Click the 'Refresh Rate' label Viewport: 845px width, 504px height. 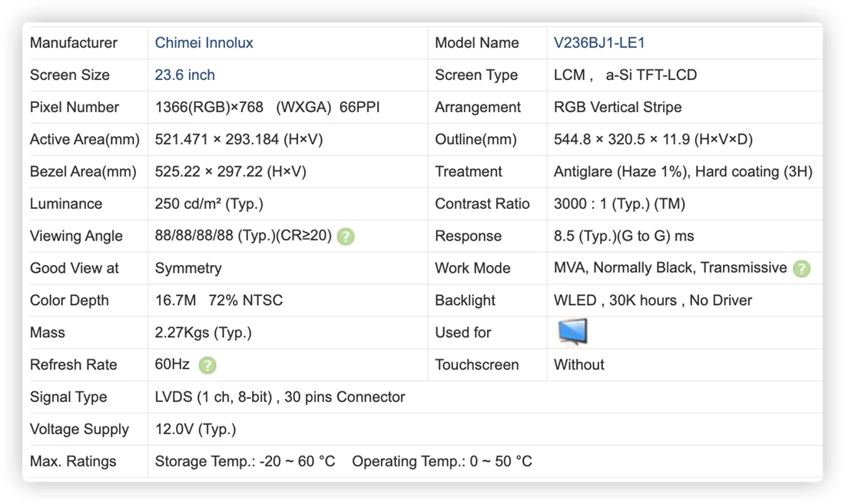coord(73,365)
